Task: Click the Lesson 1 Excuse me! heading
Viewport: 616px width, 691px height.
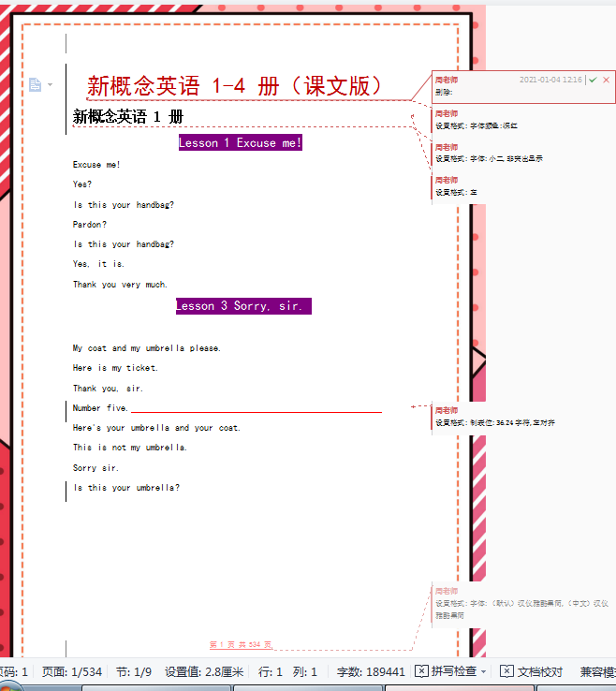Action: 241,142
